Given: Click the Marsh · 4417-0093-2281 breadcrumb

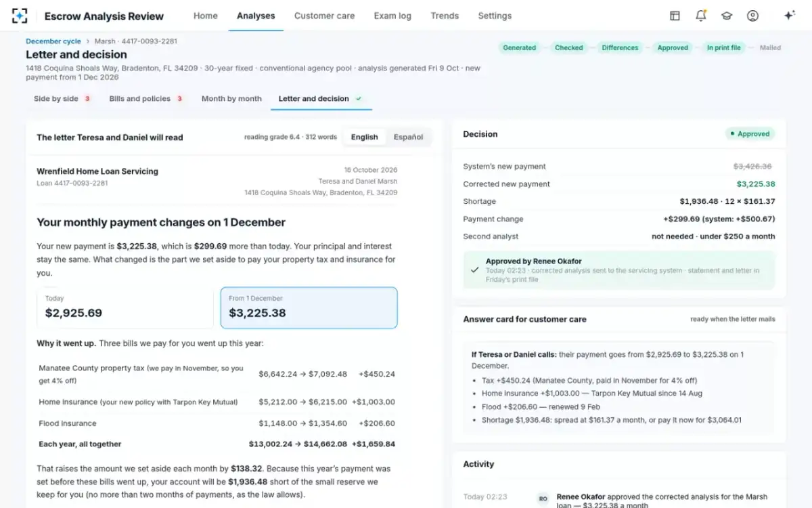Looking at the screenshot, I should [136, 41].
